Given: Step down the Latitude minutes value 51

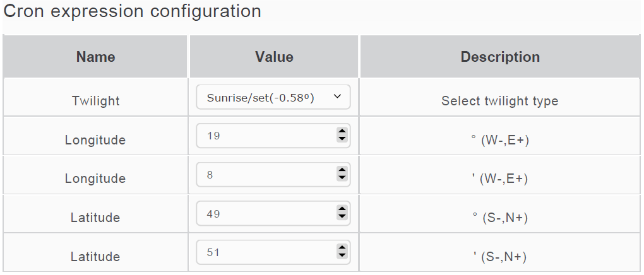Looking at the screenshot, I should [x=342, y=256].
